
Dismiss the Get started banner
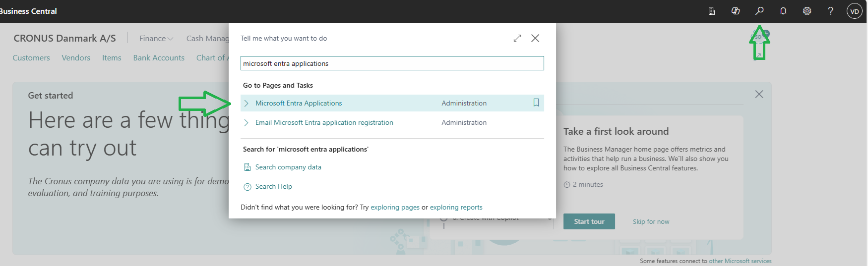pyautogui.click(x=759, y=94)
